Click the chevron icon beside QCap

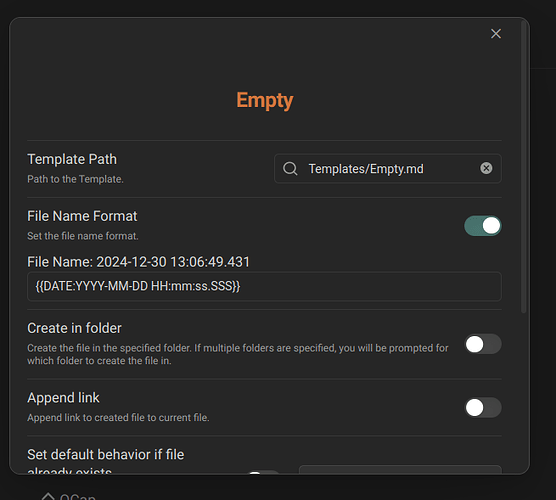[x=48, y=496]
